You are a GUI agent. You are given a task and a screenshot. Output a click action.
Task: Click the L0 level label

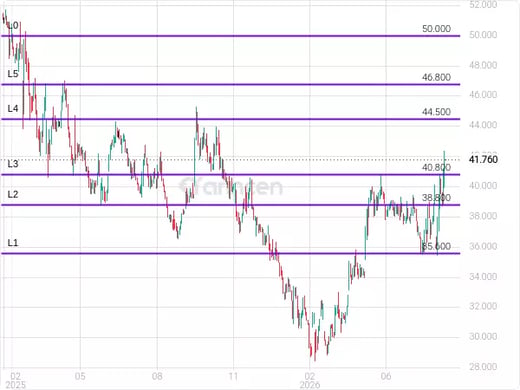point(13,26)
